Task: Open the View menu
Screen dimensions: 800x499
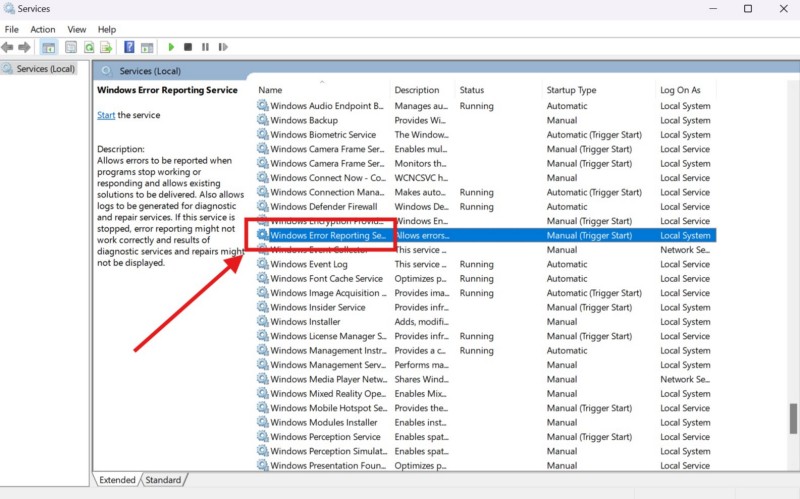Action: (x=76, y=29)
